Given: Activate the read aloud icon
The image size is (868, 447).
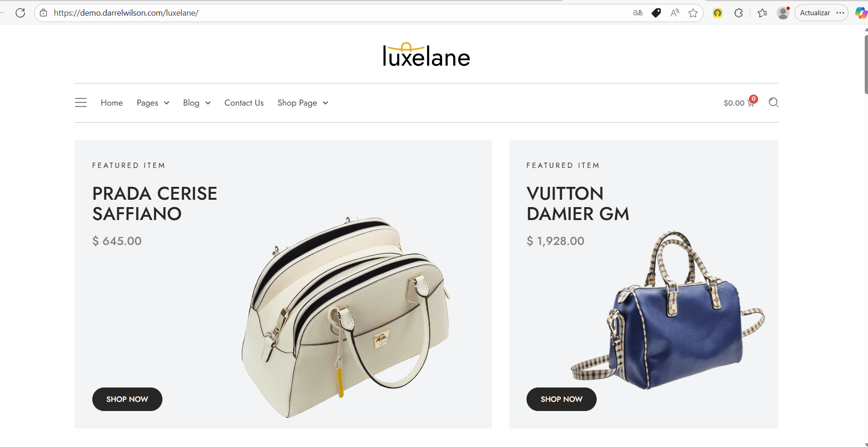Looking at the screenshot, I should (675, 13).
